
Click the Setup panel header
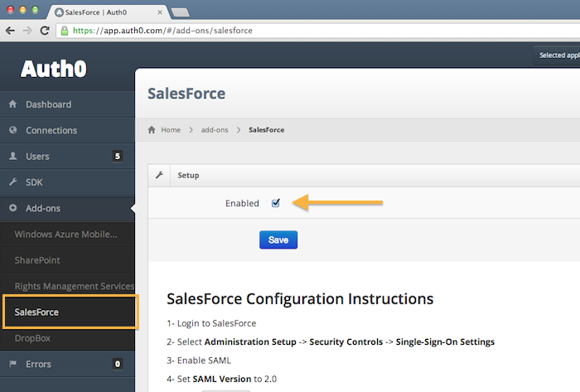[364, 176]
